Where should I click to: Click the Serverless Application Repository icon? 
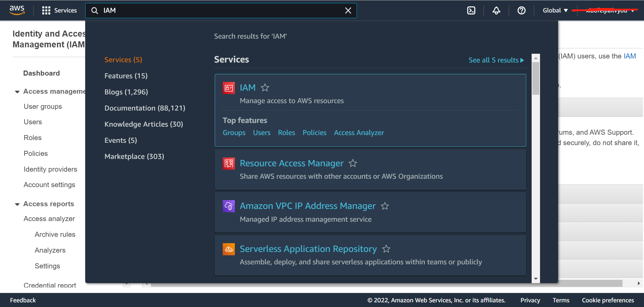pos(229,249)
